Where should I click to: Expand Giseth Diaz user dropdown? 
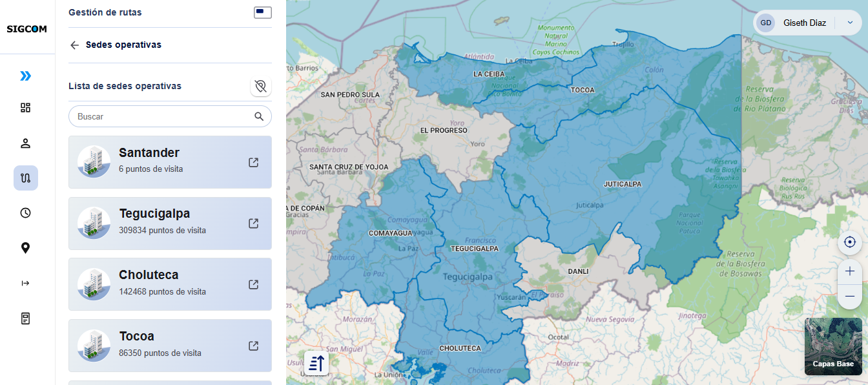point(850,23)
